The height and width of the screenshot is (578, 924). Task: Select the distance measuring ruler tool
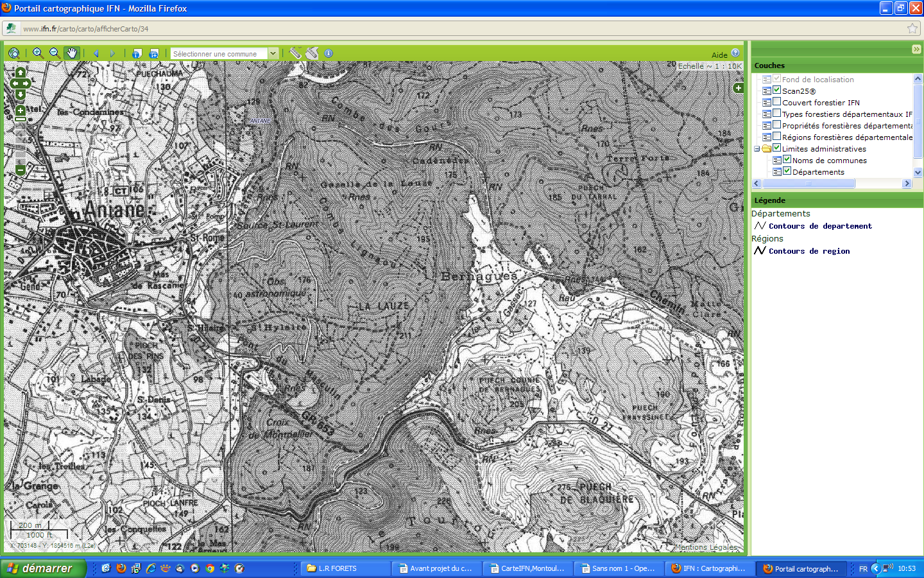[295, 53]
